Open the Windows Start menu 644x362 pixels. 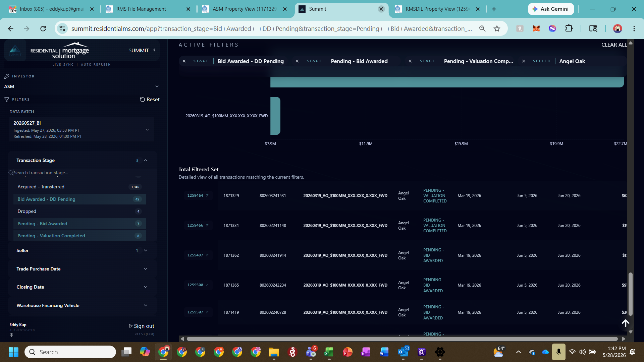pyautogui.click(x=13, y=352)
